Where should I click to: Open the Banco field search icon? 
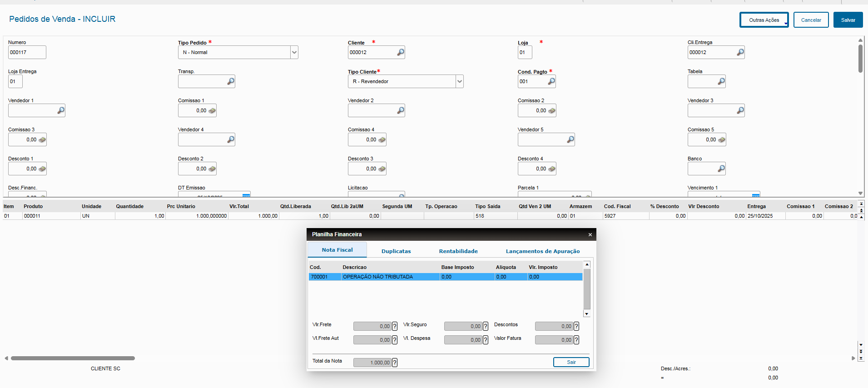(x=721, y=169)
